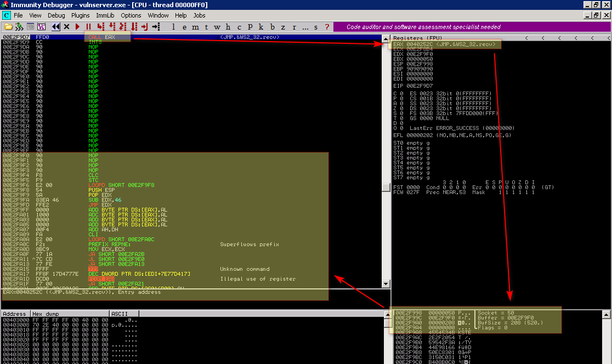Show Source with the 's' button
This screenshot has height=364, width=612.
(316, 26)
